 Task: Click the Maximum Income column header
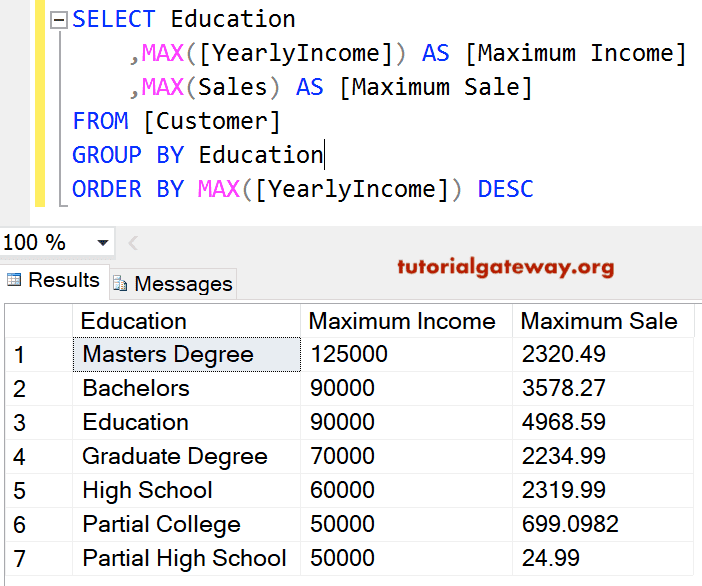402,321
